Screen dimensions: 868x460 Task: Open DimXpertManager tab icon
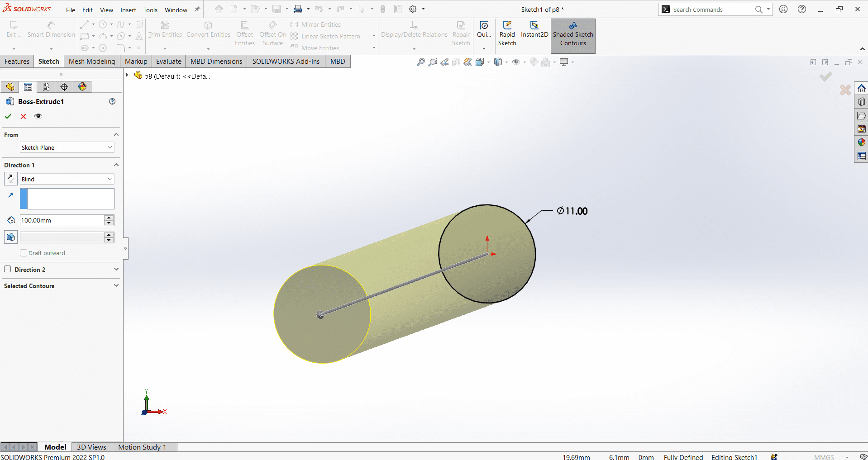click(x=64, y=87)
